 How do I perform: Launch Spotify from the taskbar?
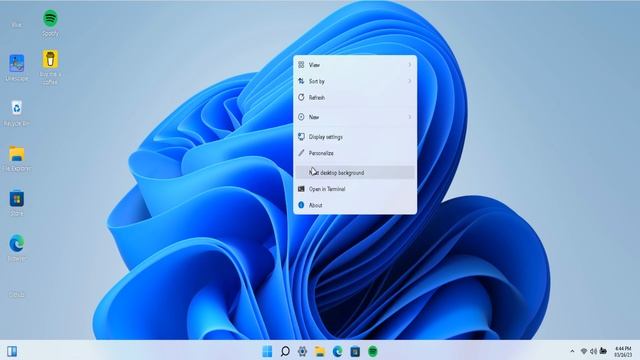tap(373, 351)
